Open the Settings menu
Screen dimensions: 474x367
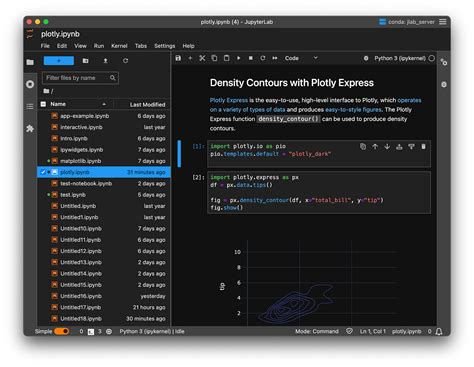click(165, 46)
